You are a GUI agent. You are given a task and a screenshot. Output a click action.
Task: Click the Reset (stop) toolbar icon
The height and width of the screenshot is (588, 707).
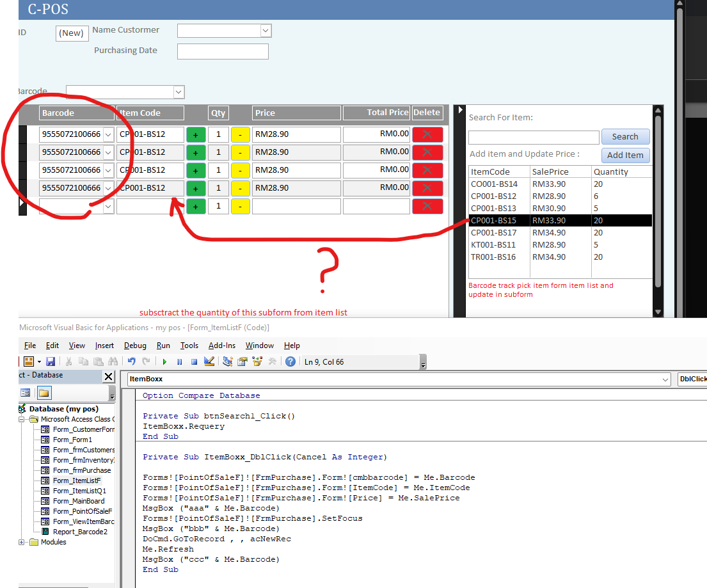[194, 362]
